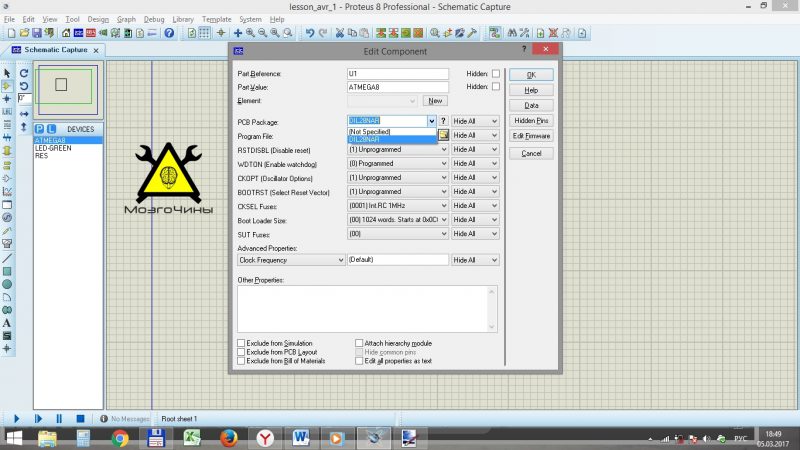Click the rotate clockwise icon
The height and width of the screenshot is (450, 800).
coord(24,73)
